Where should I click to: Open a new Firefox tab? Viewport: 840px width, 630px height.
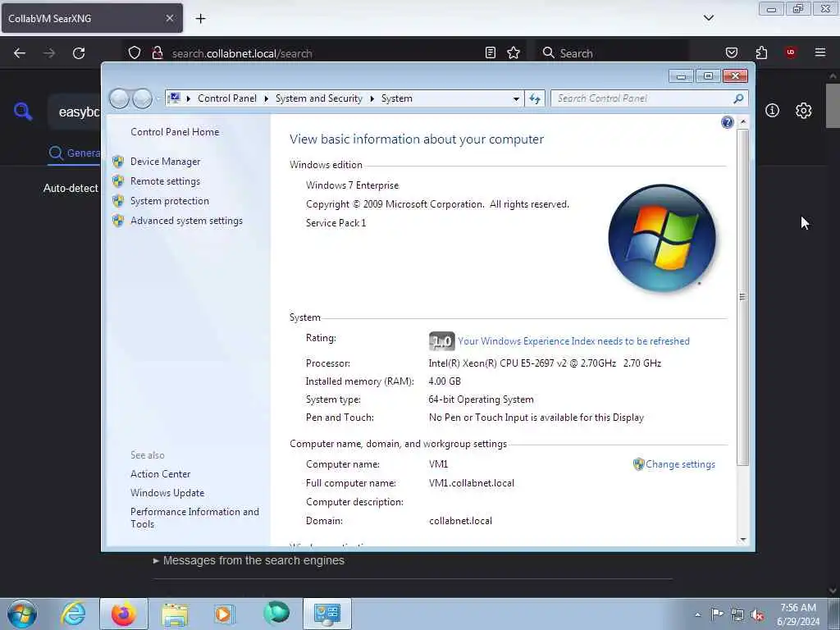pos(200,19)
